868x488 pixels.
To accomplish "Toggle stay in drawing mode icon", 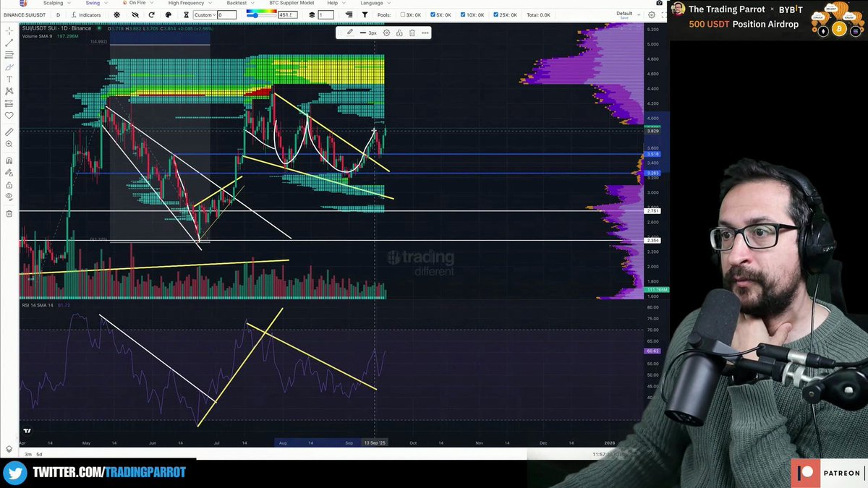I will point(9,173).
